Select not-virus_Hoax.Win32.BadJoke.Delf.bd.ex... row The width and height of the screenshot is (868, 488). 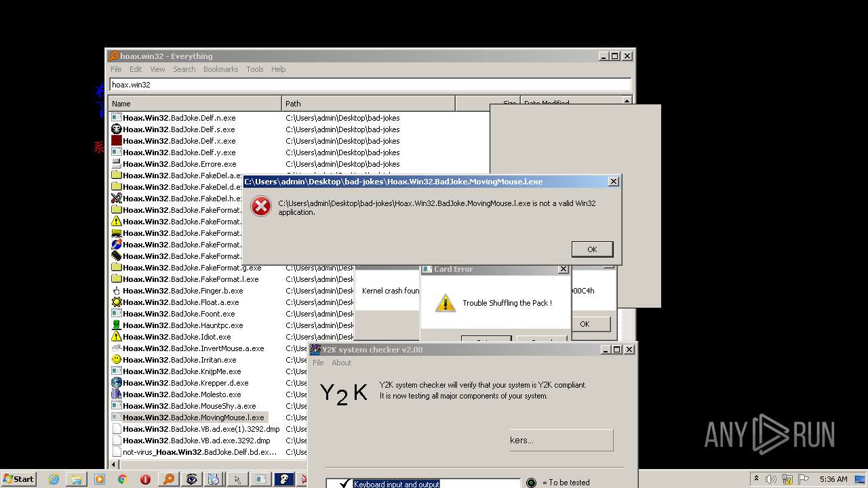pyautogui.click(x=199, y=452)
